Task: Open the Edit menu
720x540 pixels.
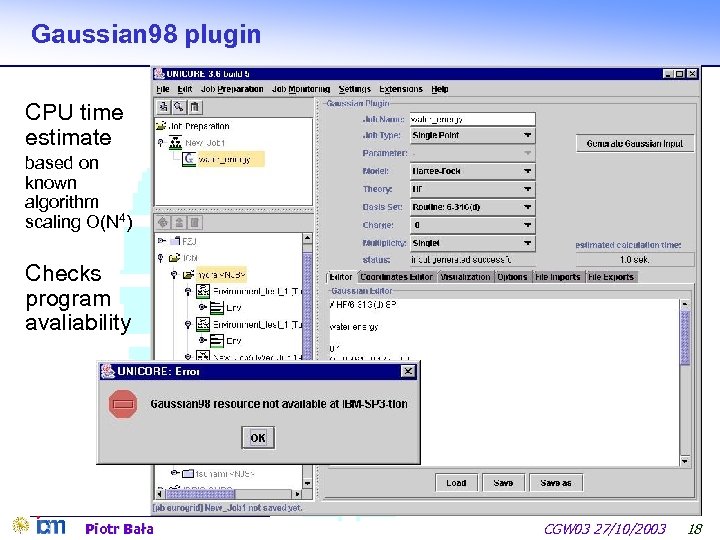Action: (x=185, y=89)
